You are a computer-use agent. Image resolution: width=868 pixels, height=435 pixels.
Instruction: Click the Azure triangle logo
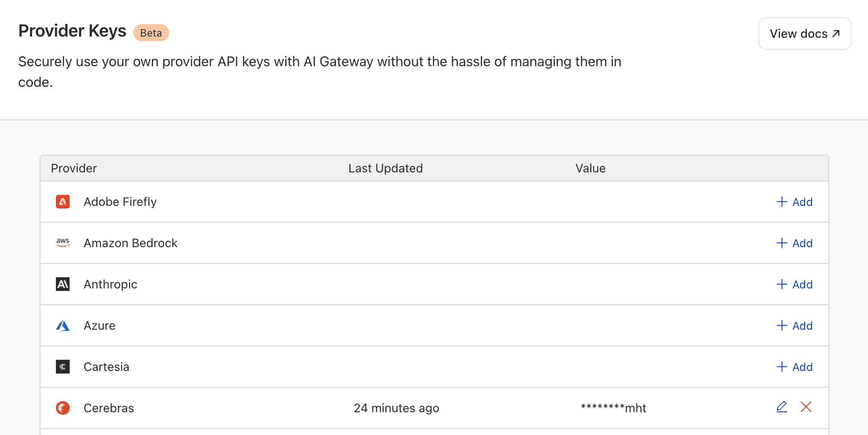(x=63, y=325)
